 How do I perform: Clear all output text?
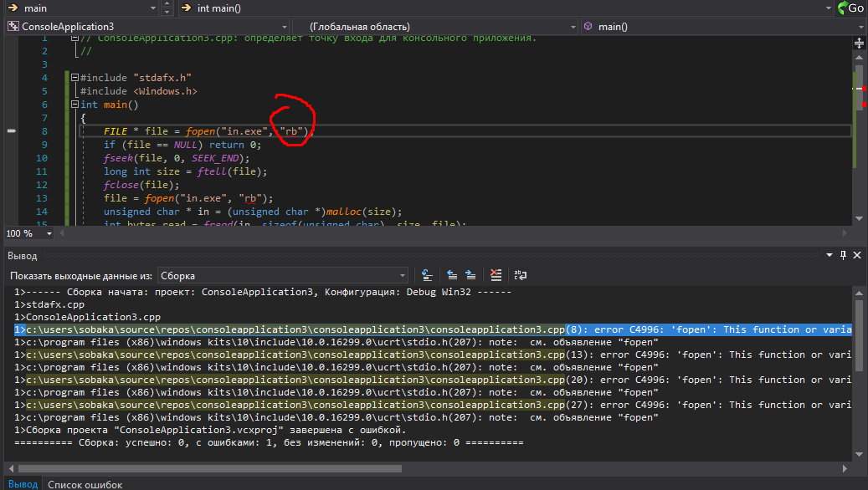pos(496,274)
